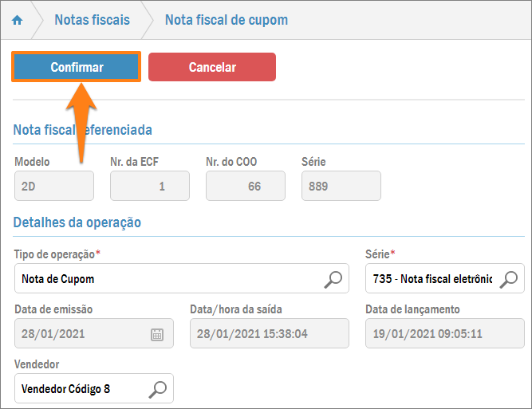Go to Notas fiscais breadcrumb
The image size is (532, 409).
92,20
